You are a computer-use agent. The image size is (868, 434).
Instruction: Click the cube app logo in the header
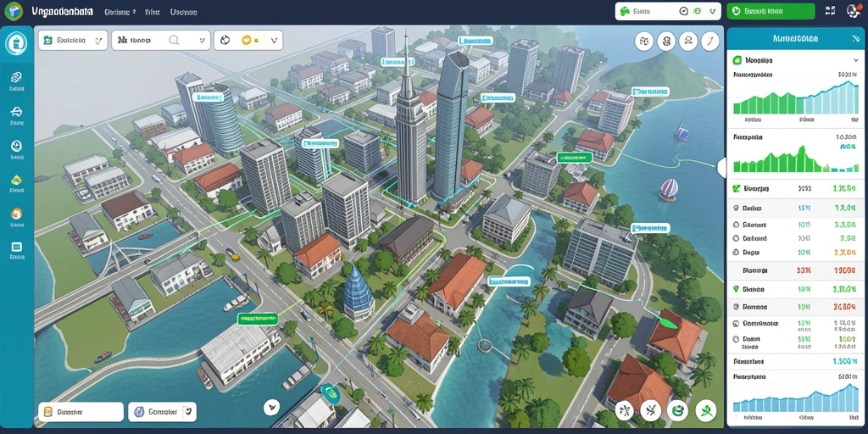coord(14,11)
